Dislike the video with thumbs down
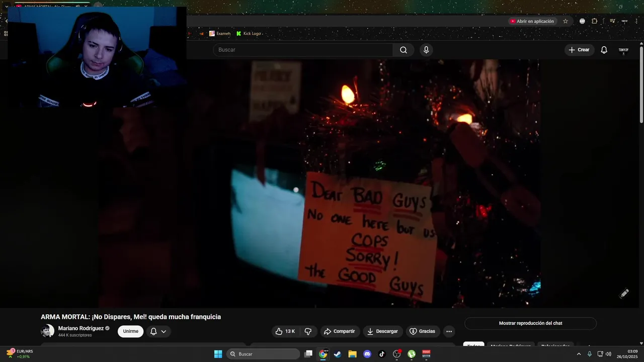Screen dimensions: 644x362 (x=308, y=331)
